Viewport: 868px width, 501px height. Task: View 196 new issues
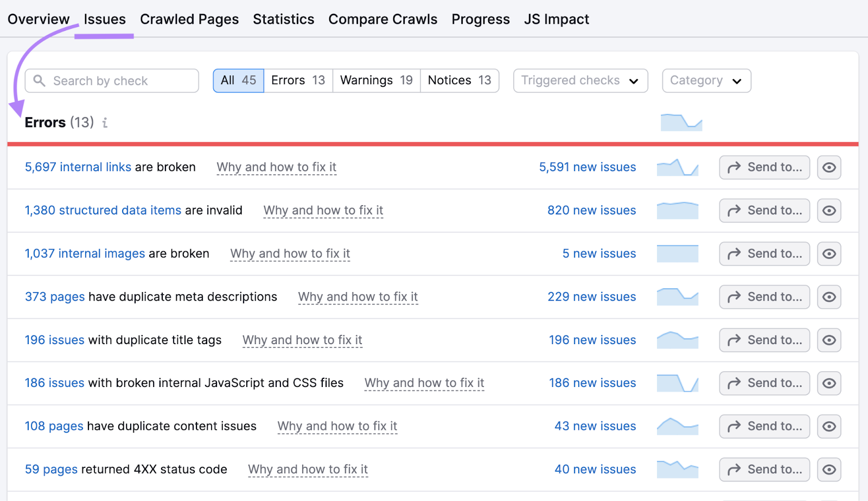click(592, 340)
